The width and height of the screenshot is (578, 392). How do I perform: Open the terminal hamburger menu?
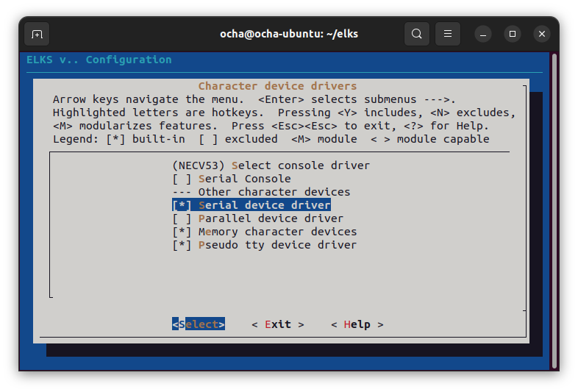point(448,34)
